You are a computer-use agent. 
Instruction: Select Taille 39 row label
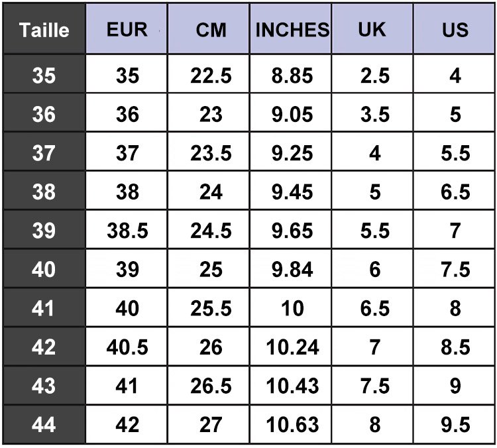click(44, 231)
